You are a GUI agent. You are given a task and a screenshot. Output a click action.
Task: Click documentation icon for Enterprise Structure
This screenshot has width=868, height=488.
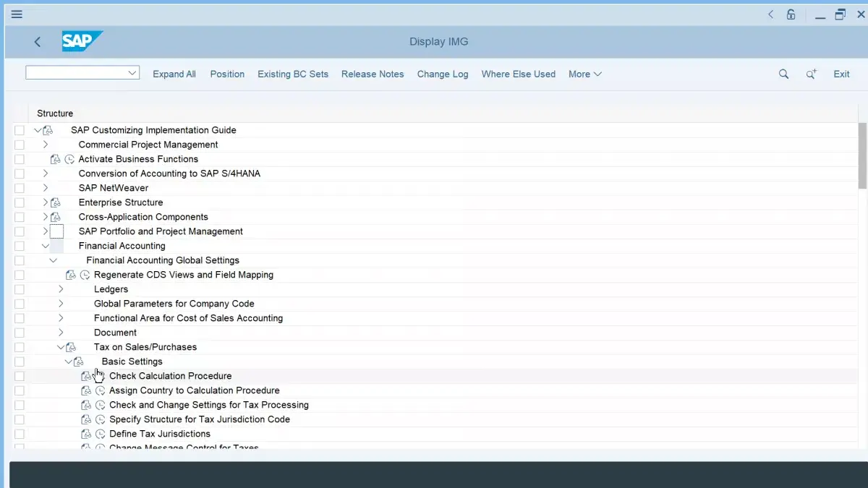pos(56,202)
